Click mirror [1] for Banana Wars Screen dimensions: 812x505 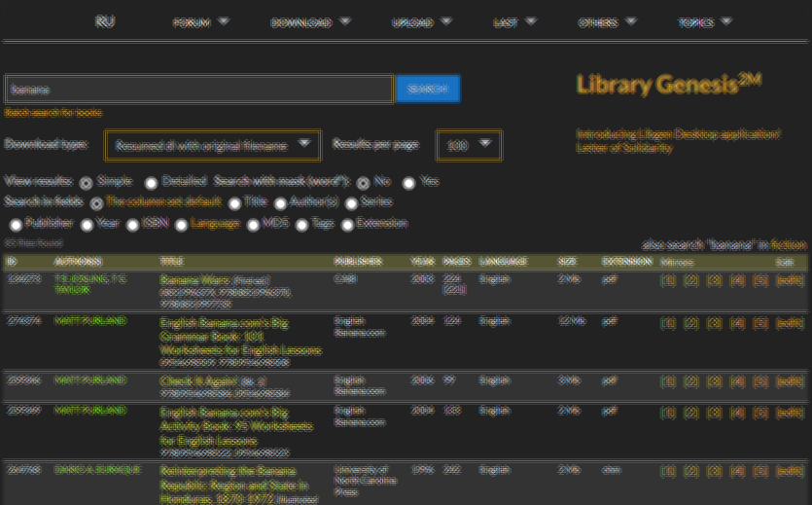click(x=667, y=281)
